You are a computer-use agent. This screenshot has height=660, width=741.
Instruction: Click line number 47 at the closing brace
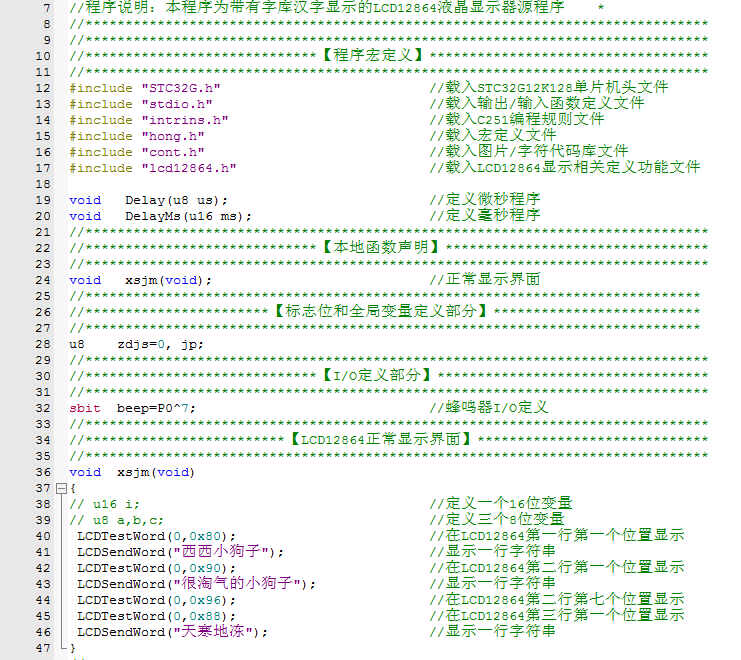(42, 648)
